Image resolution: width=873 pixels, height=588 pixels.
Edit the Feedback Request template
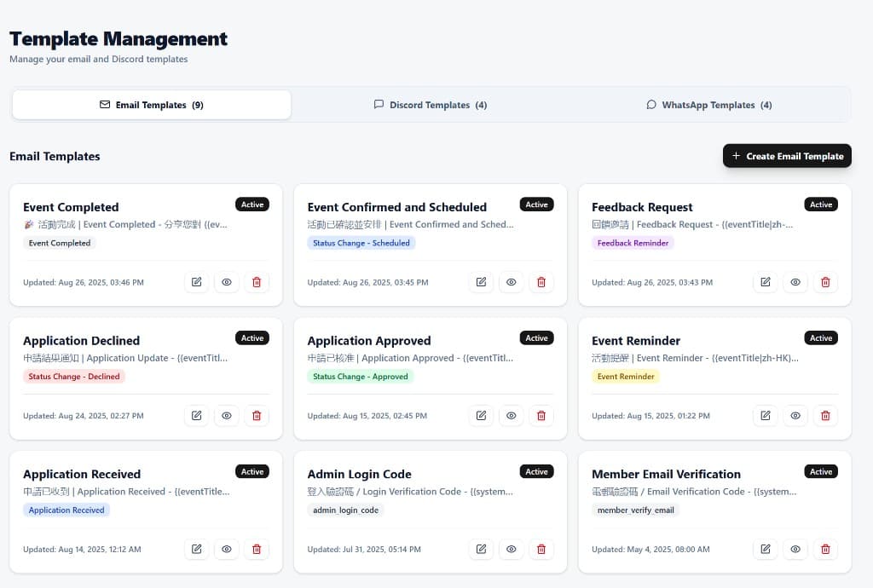766,282
